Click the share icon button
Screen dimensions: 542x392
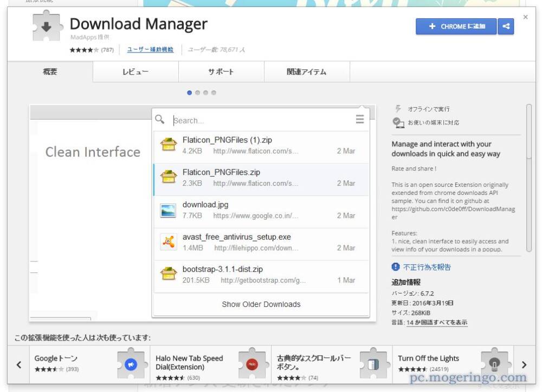tap(506, 26)
